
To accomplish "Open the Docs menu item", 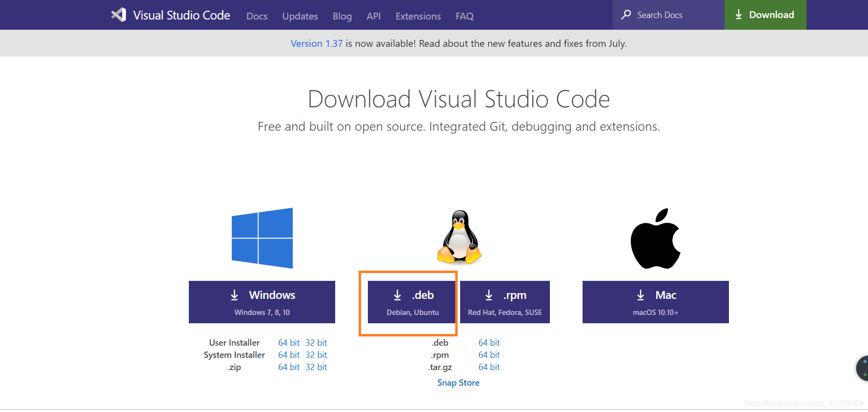I will [x=257, y=16].
